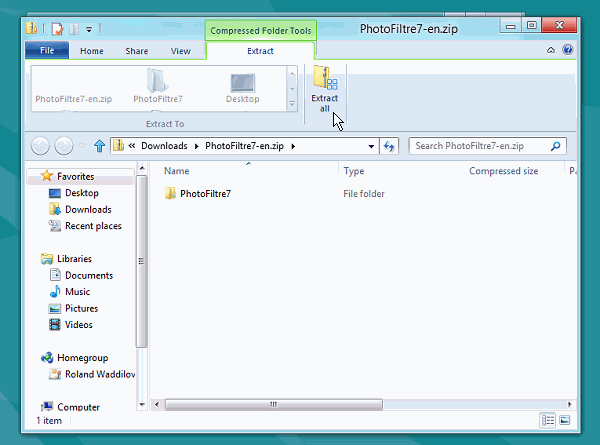Sort by the Type column header

(x=354, y=171)
